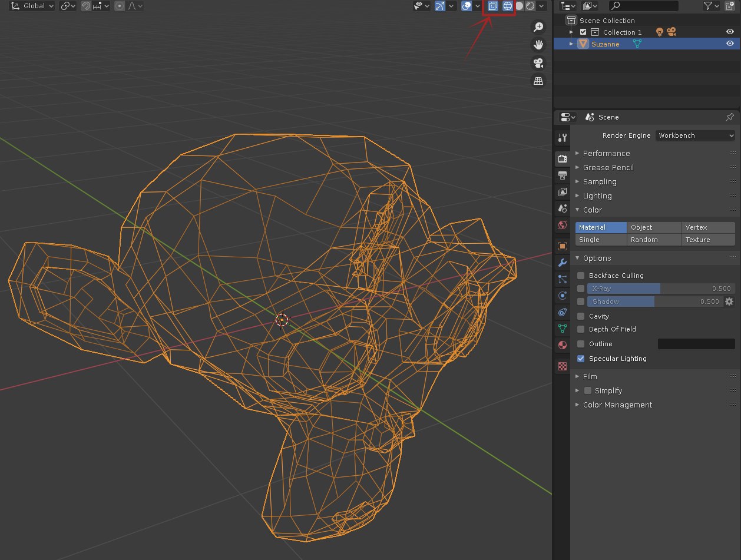Viewport: 741px width, 560px height.
Task: Click the pan hand viewport gizmo
Action: tap(538, 45)
